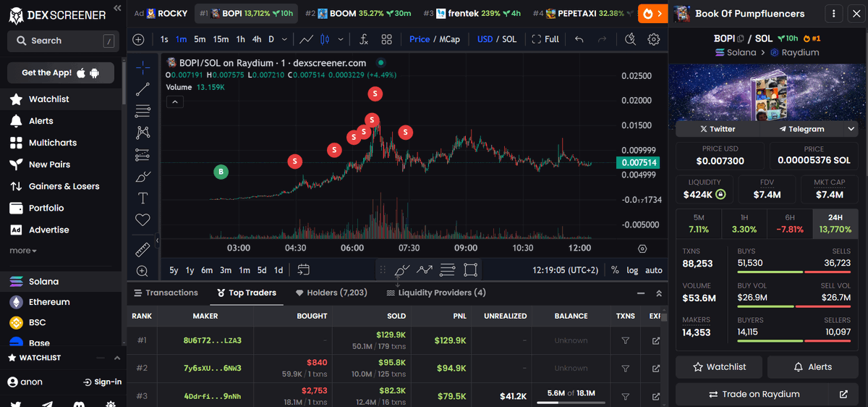This screenshot has width=868, height=407.
Task: Filter transactions for trader 8U6T72...LZA3
Action: [x=626, y=340]
